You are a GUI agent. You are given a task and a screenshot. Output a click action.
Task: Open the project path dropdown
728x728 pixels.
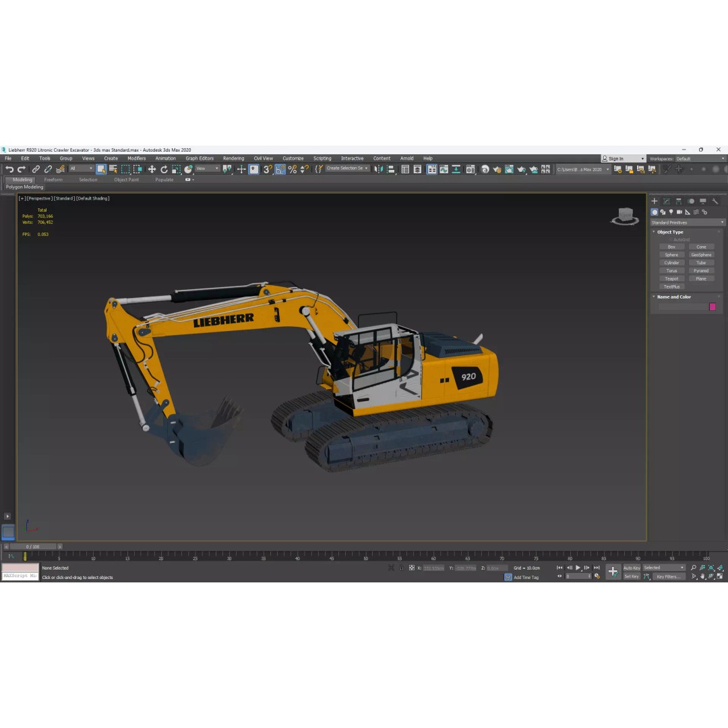tap(583, 169)
